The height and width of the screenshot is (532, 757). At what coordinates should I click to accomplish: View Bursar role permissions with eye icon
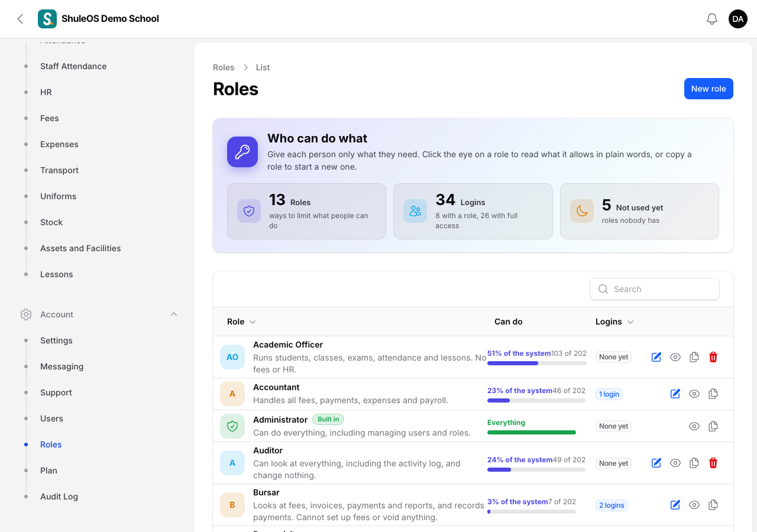click(694, 505)
